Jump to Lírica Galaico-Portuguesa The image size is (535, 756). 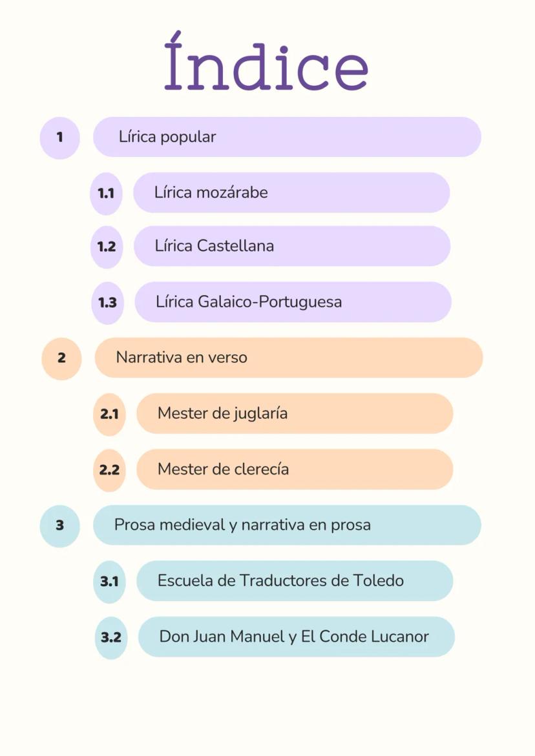coord(293,301)
